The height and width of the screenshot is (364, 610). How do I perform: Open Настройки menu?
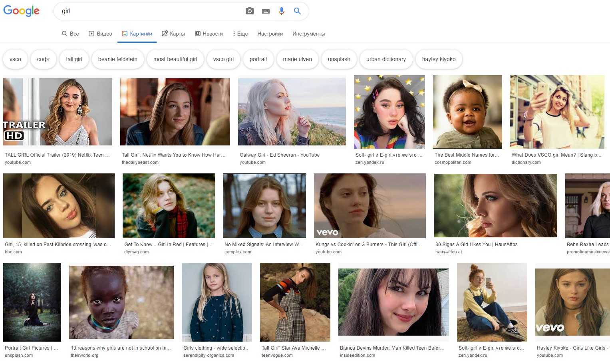pos(270,34)
